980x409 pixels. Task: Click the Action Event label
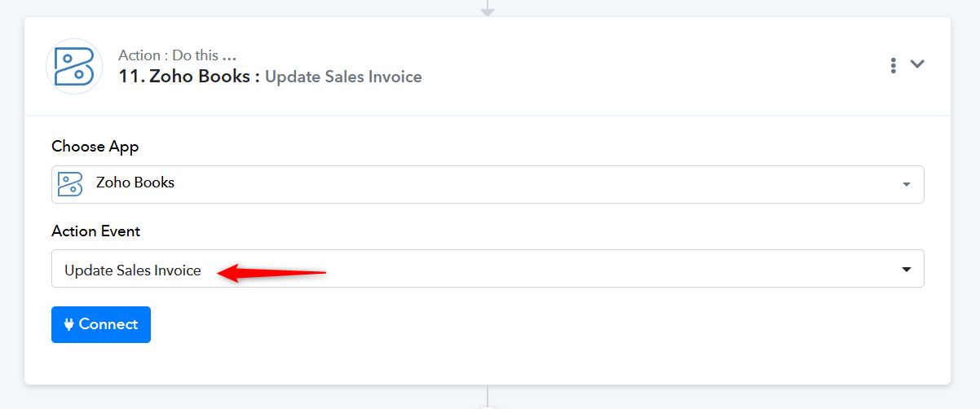(x=96, y=231)
